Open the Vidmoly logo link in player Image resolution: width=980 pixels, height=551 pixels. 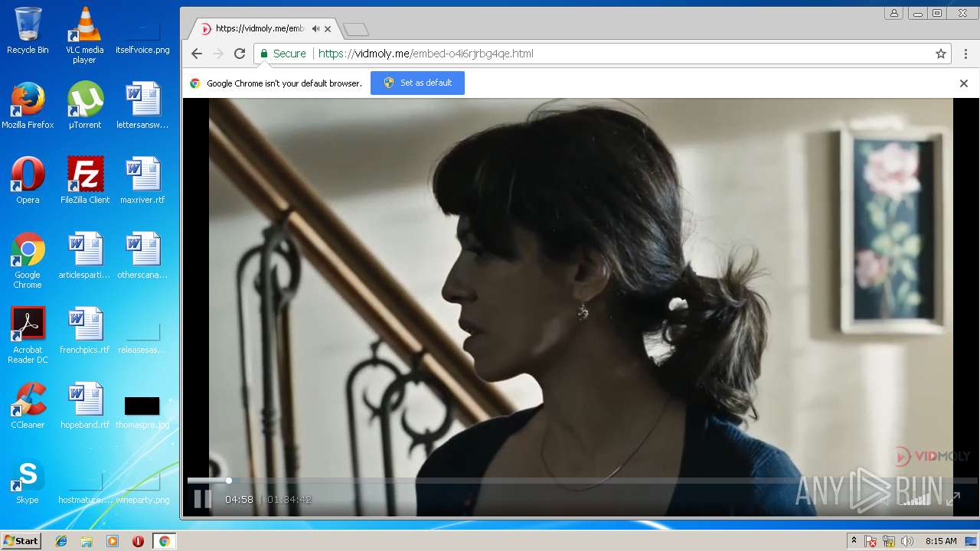tap(933, 457)
